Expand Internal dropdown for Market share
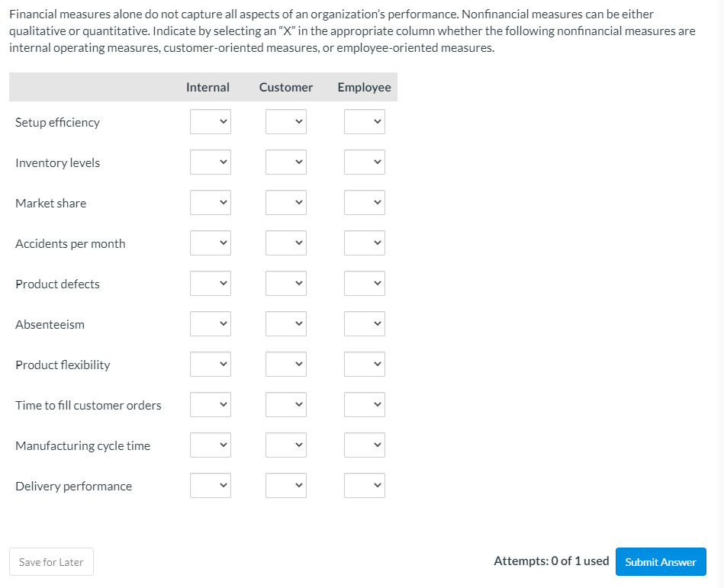 [x=211, y=202]
